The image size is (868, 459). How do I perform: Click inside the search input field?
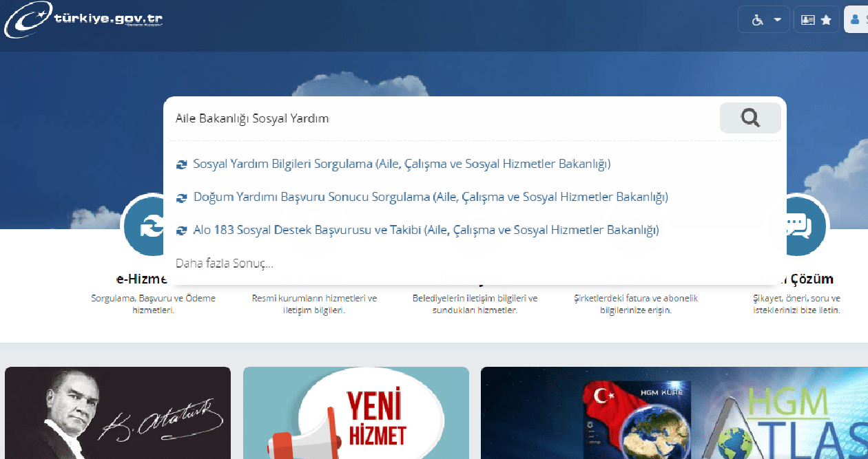point(413,118)
